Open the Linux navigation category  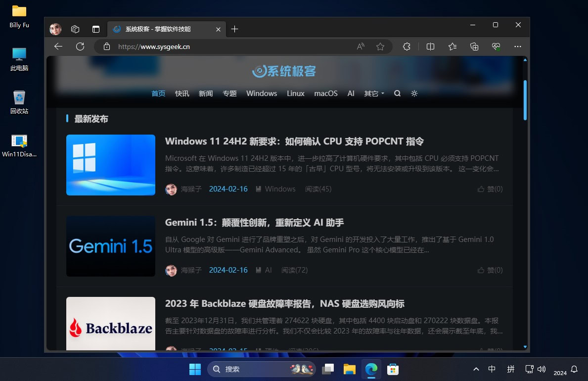coord(296,94)
